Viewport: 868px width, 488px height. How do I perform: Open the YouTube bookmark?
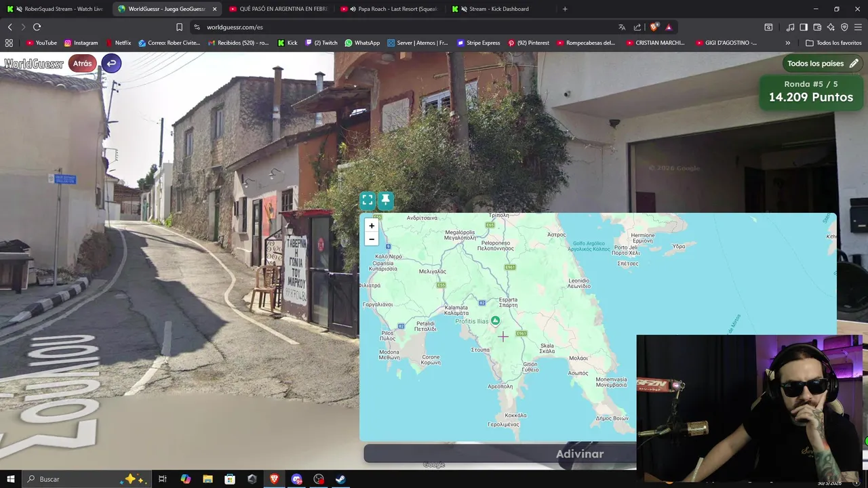coord(41,43)
